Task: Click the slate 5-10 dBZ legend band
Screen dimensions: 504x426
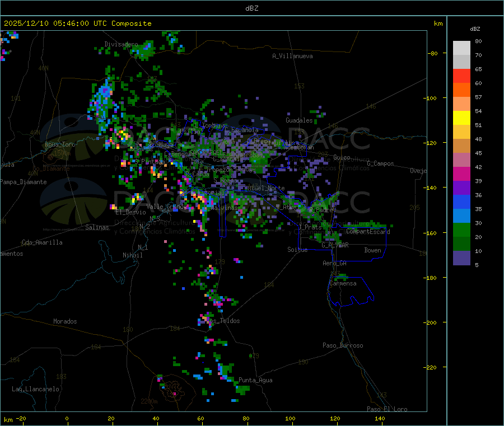Action: pos(461,258)
